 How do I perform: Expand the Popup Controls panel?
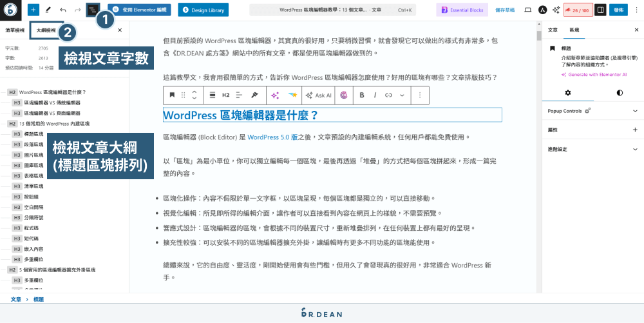pyautogui.click(x=592, y=111)
